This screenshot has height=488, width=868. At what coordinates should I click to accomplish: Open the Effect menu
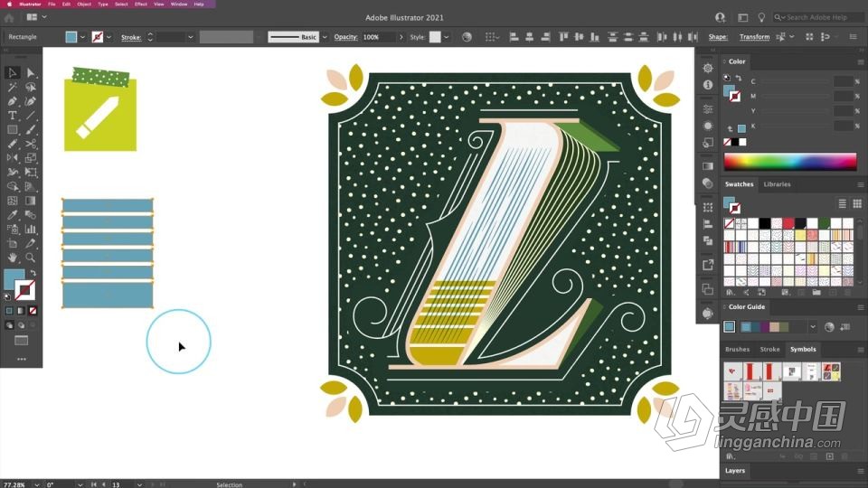[x=141, y=4]
